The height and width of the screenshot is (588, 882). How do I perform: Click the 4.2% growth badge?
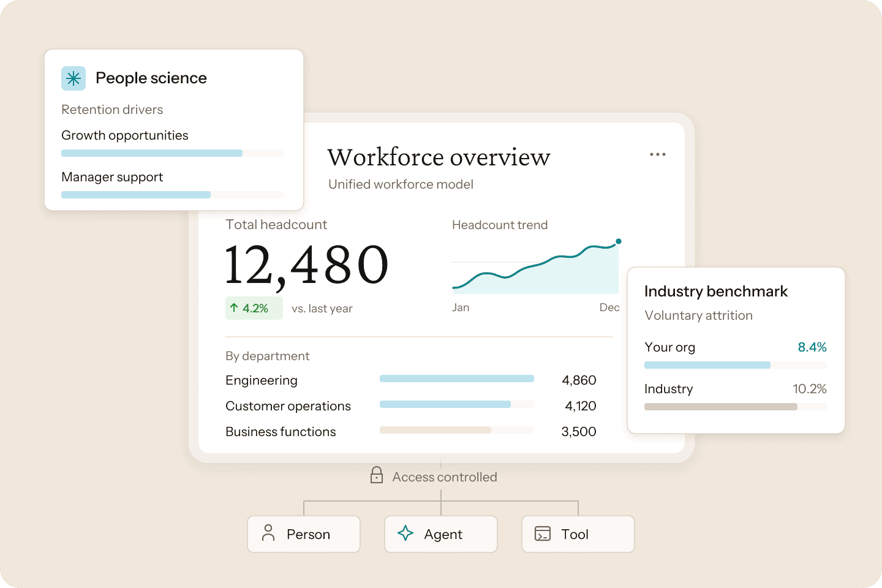pos(254,308)
